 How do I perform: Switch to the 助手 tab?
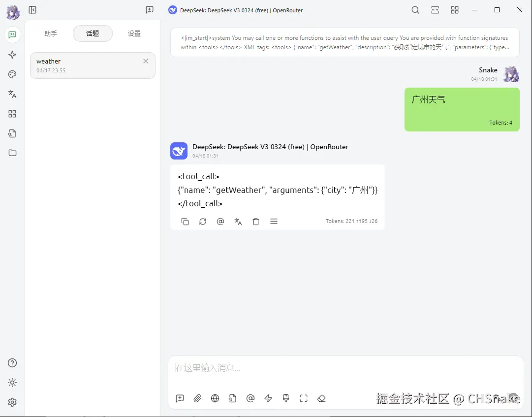point(51,33)
